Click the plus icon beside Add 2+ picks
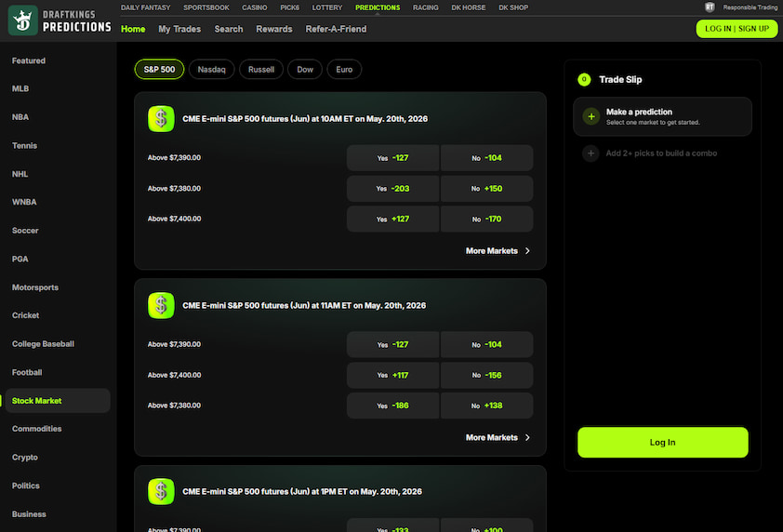Viewport: 783px width, 532px height. (x=591, y=153)
